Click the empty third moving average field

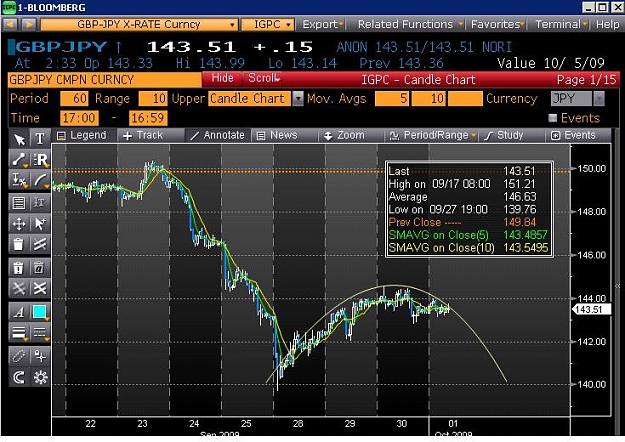[465, 98]
